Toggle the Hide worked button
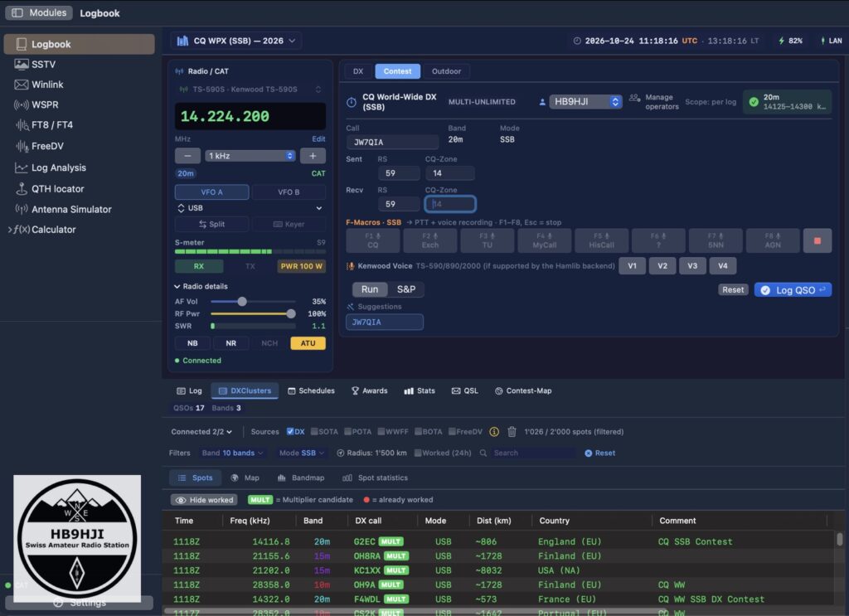Screen dimensions: 849x616 point(204,500)
